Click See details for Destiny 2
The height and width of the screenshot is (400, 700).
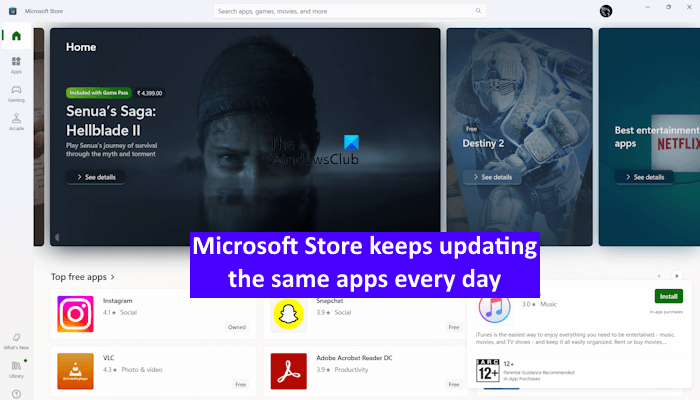click(492, 177)
